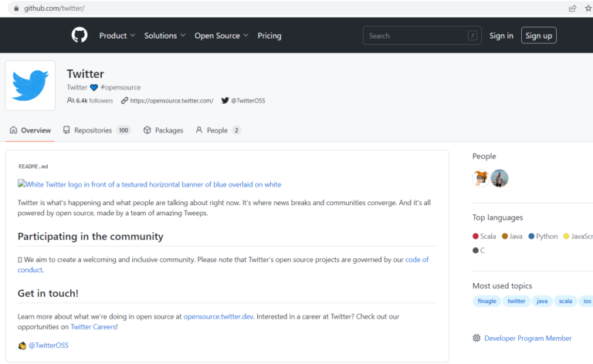Switch to the Packages tab
Viewport: 593px width, 364px height.
click(164, 130)
